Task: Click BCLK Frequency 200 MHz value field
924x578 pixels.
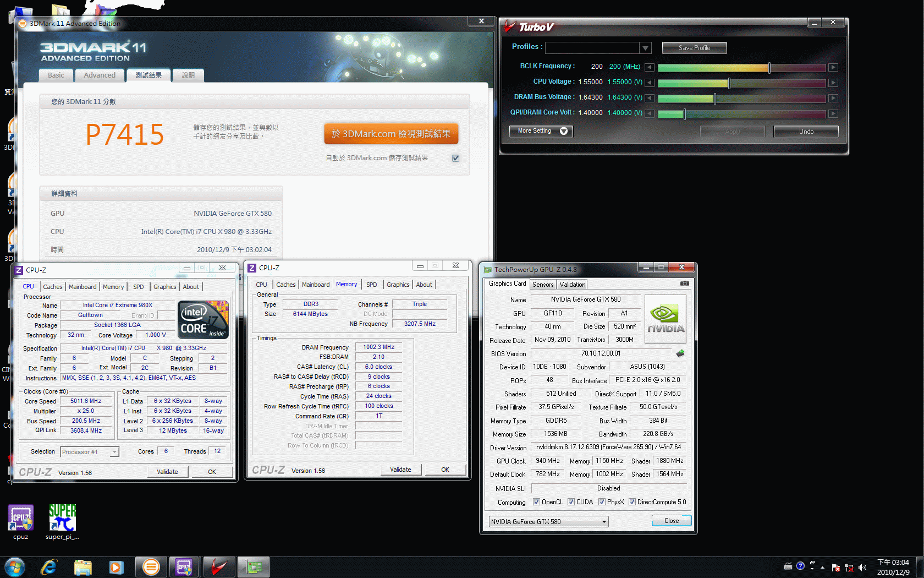Action: coord(624,67)
